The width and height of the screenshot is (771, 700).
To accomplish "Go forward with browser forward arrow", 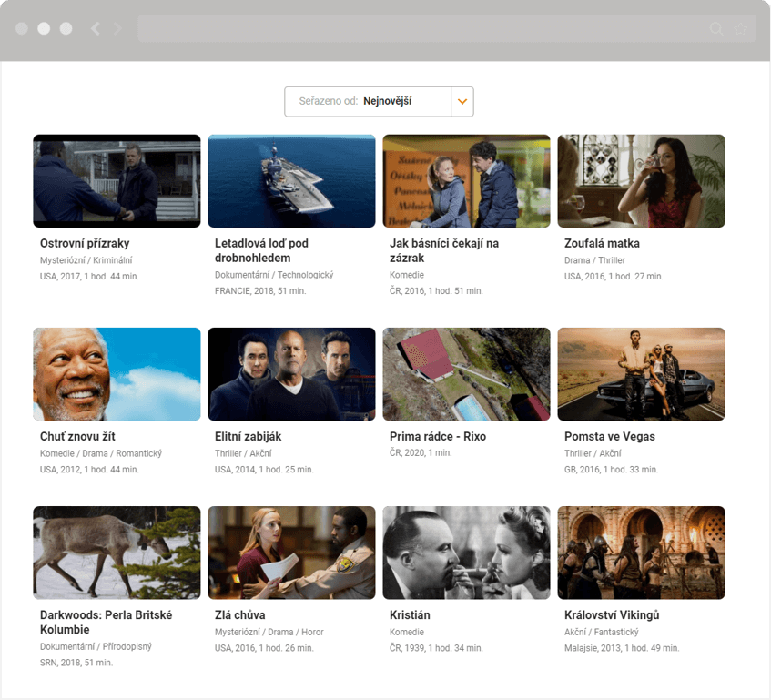I will tap(117, 28).
